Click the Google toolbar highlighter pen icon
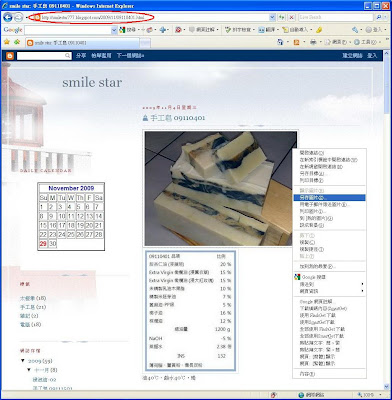 [319, 30]
